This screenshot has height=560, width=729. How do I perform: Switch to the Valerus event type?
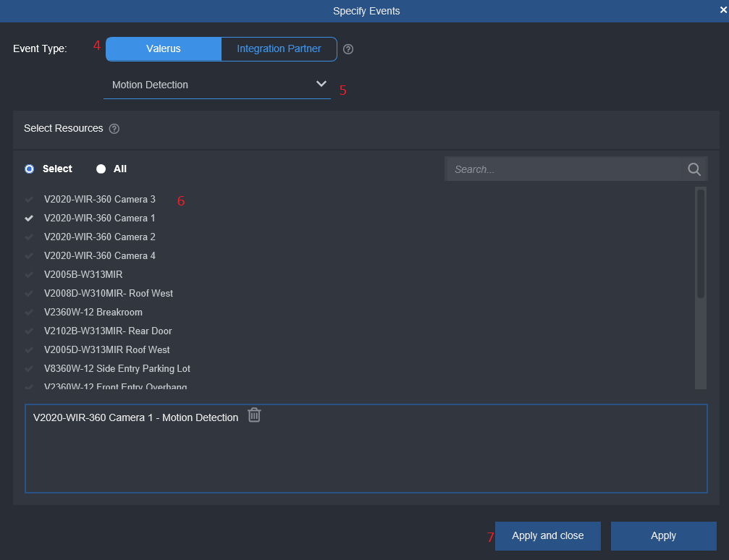tap(164, 48)
